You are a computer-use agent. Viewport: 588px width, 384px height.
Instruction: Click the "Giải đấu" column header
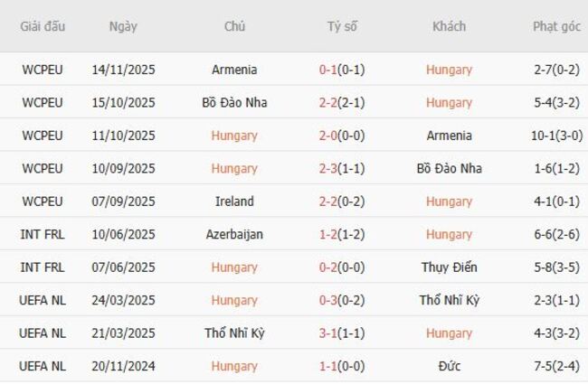tap(43, 26)
